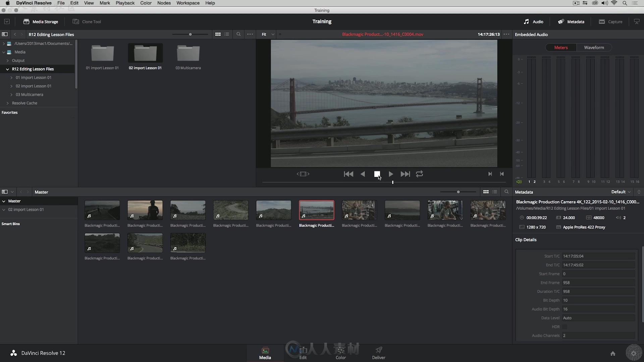Screen dimensions: 644x362
Task: Open macOS volume control
Action: pos(604,3)
